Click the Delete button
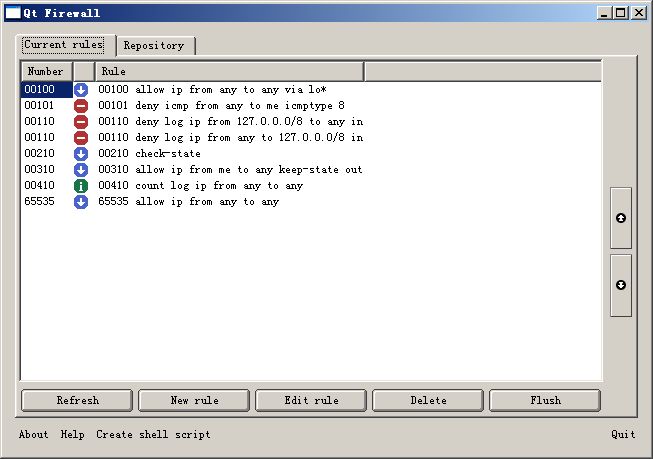Screen dimensions: 653x459 (428, 400)
